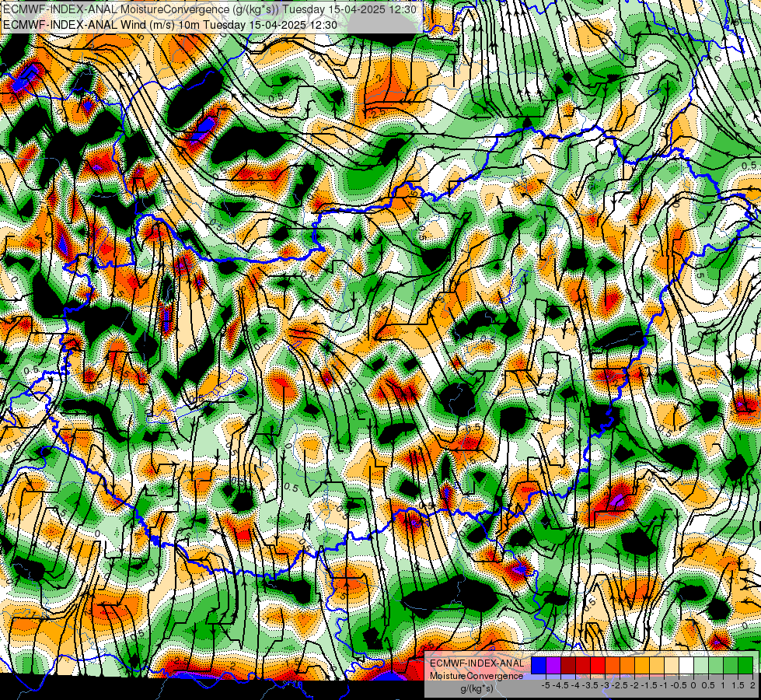The height and width of the screenshot is (700, 761).
Task: Click MoistureConvergence label in the legend box
Action: pos(476,676)
